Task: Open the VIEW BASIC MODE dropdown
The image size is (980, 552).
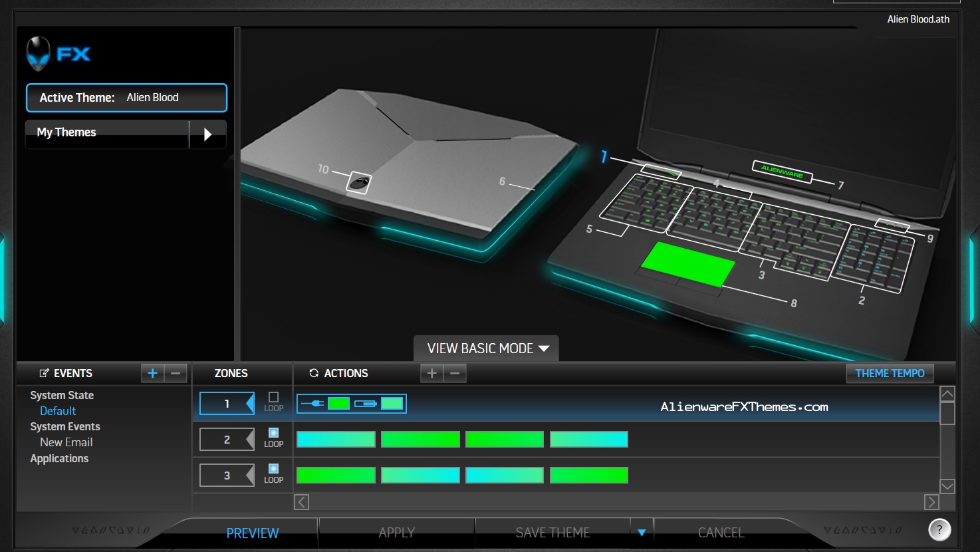Action: coord(486,348)
